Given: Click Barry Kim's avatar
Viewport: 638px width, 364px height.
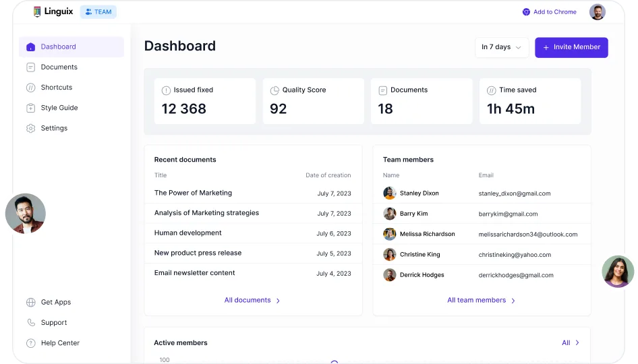Looking at the screenshot, I should click(389, 214).
